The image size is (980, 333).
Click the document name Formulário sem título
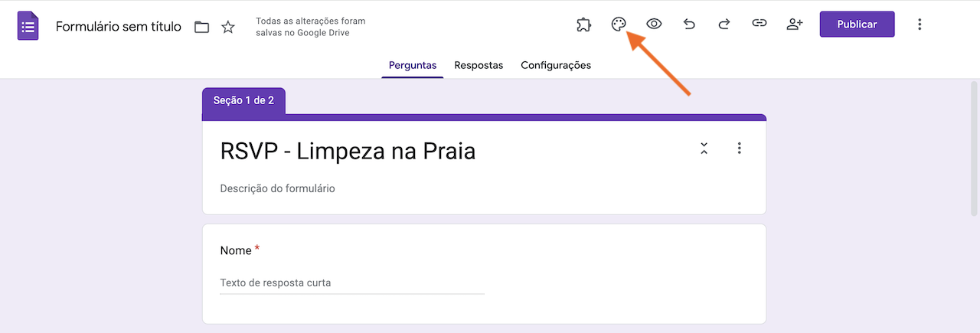pyautogui.click(x=119, y=27)
